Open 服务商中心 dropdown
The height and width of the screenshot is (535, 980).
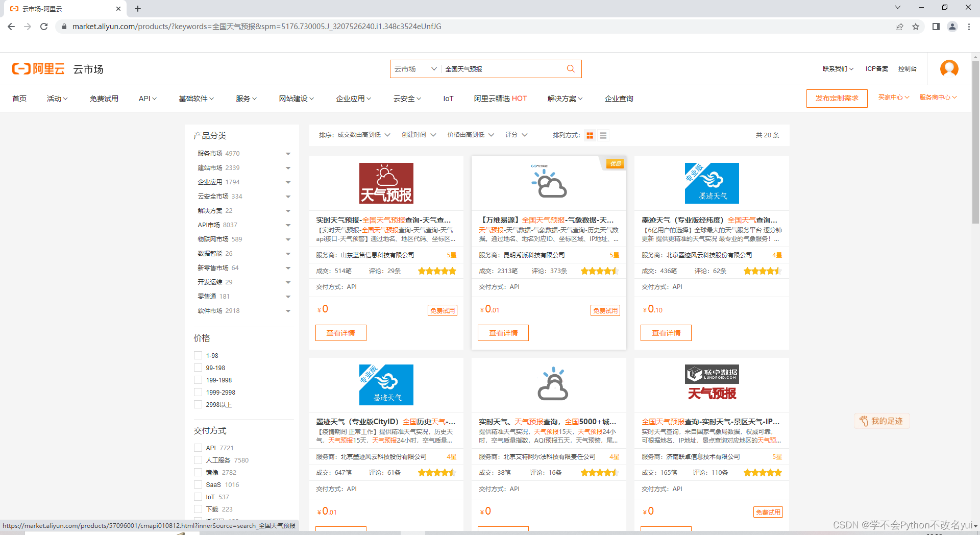click(x=938, y=98)
